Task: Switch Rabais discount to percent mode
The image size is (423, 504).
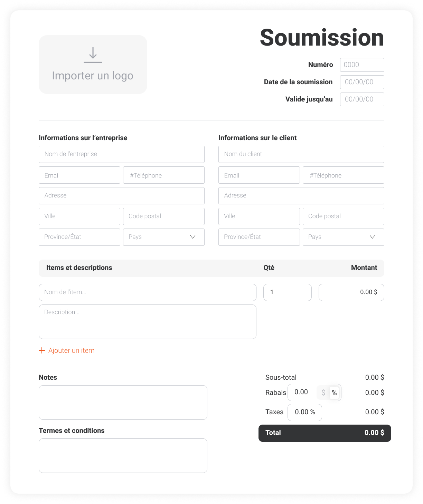Action: click(x=334, y=392)
